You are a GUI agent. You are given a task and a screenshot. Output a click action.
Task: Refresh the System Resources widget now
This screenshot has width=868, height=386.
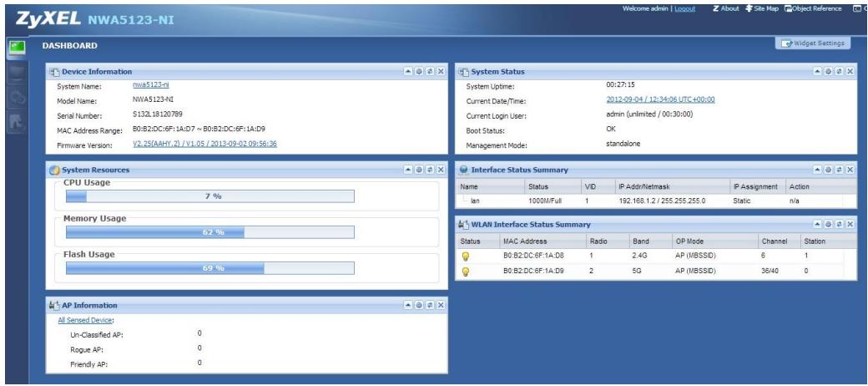tap(430, 170)
